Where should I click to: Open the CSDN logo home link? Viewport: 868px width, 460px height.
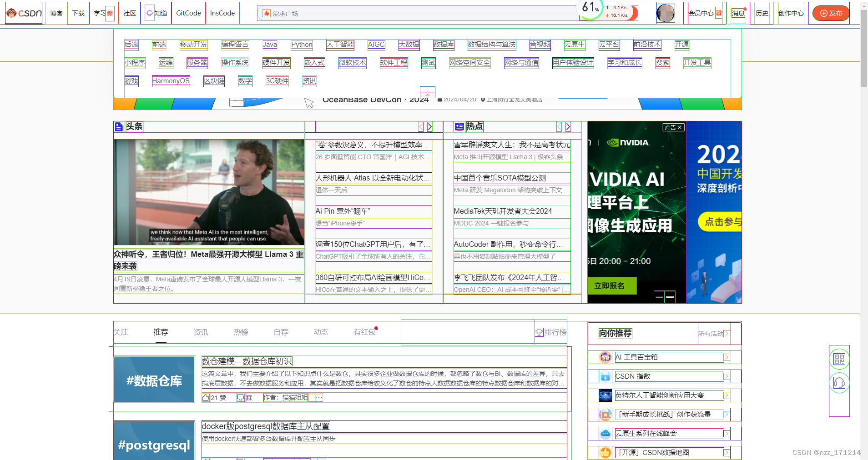click(24, 13)
